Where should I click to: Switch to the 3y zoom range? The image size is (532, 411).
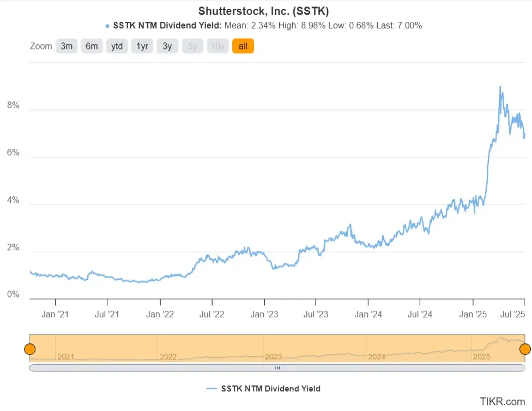point(167,46)
